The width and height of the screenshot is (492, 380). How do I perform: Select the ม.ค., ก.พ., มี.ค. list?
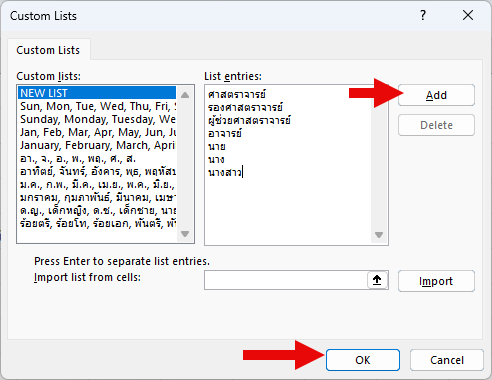coord(97,184)
